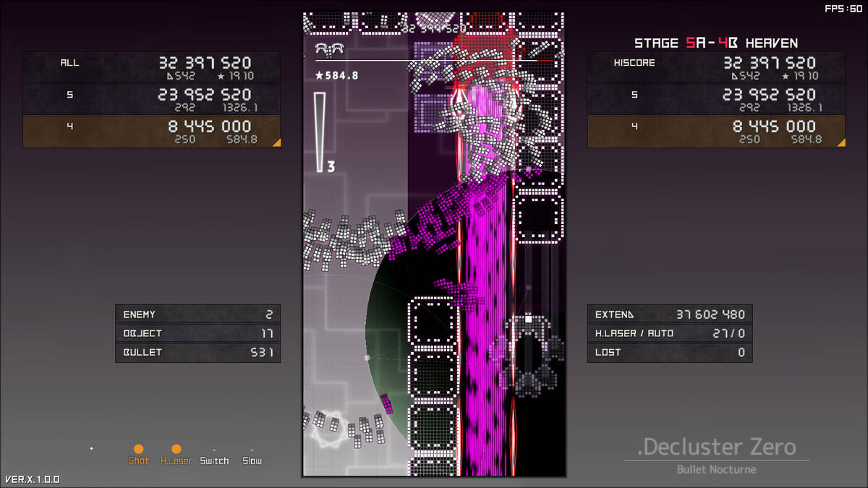Screen dimensions: 868x488
Task: Click the VER.X.1.0.0 version text
Action: tap(33, 479)
